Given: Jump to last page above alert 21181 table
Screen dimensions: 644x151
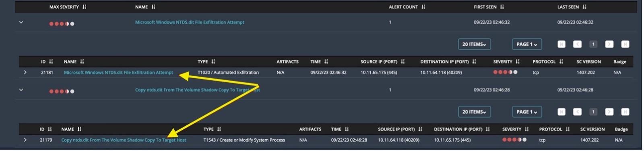Looking at the screenshot, I should tap(625, 44).
